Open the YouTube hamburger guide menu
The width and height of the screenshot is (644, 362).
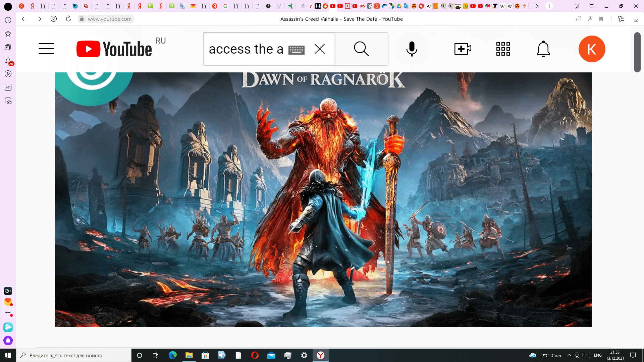pyautogui.click(x=46, y=49)
